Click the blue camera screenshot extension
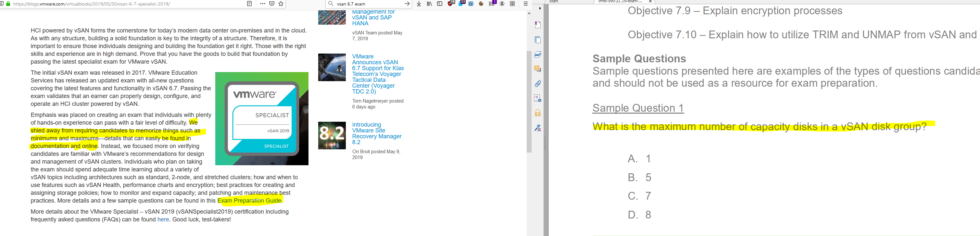 [471, 4]
